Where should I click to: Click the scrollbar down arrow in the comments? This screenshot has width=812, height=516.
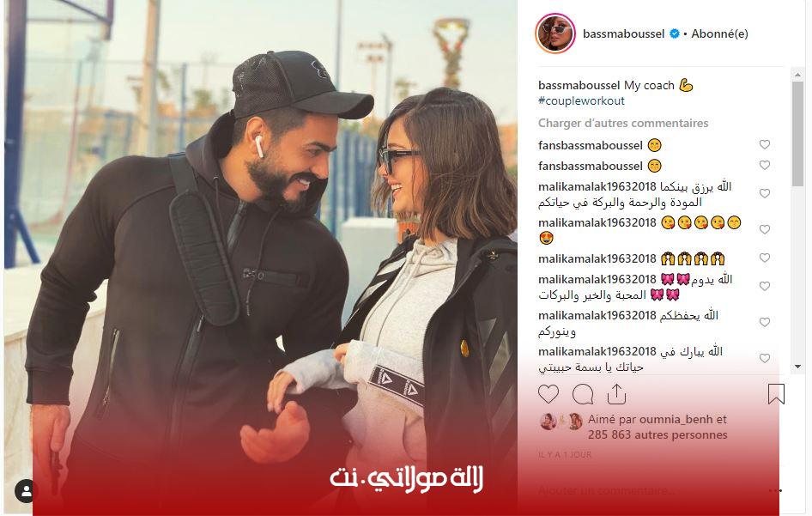click(x=797, y=367)
